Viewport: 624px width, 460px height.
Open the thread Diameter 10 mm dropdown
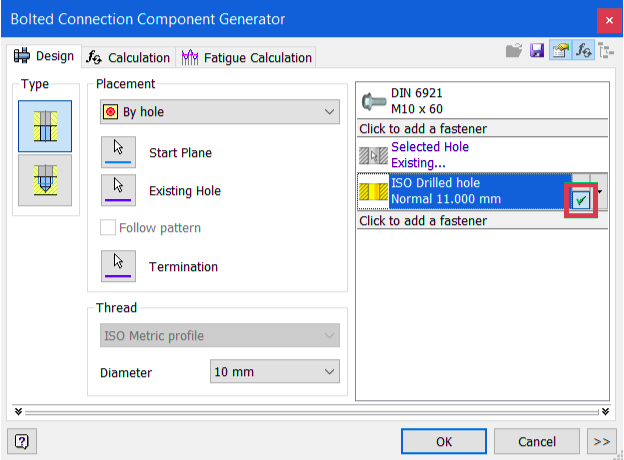275,372
